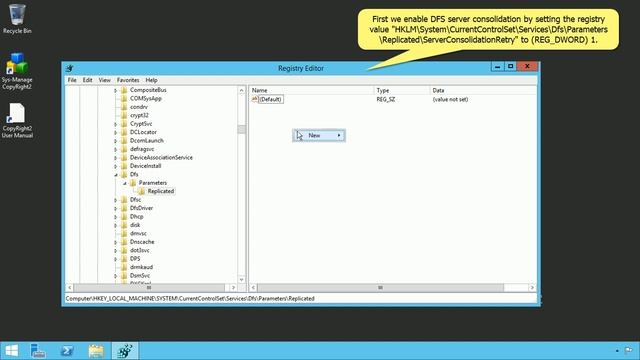Collapse the Dfs key

pyautogui.click(x=116, y=175)
